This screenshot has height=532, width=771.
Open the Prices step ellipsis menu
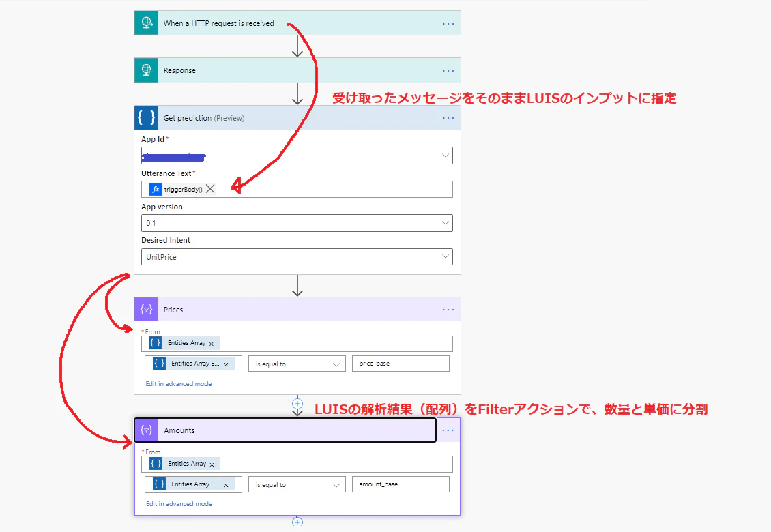coord(448,310)
